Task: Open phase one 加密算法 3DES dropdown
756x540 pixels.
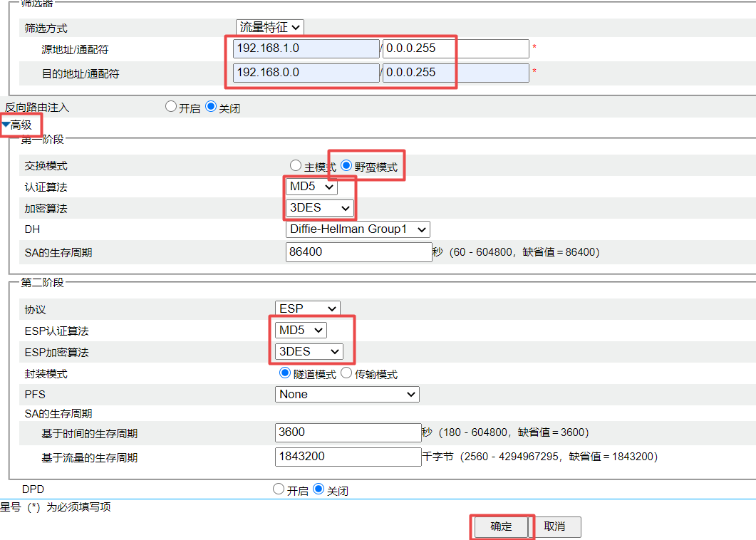Action: pos(319,208)
